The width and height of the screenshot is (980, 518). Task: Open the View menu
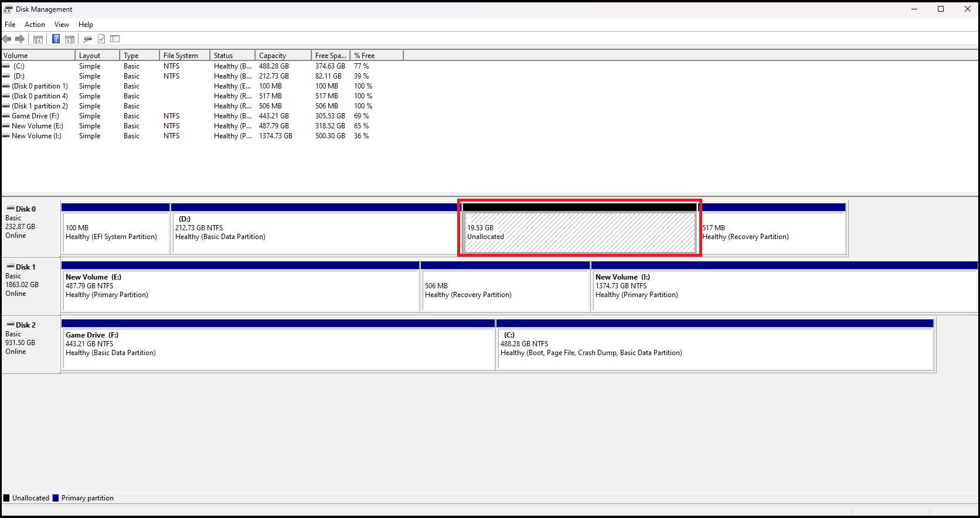coord(62,25)
